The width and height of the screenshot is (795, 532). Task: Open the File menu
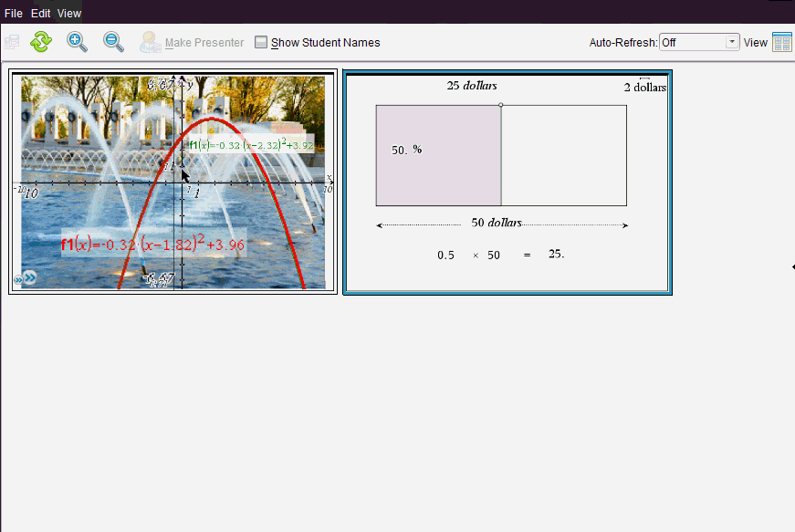point(13,14)
